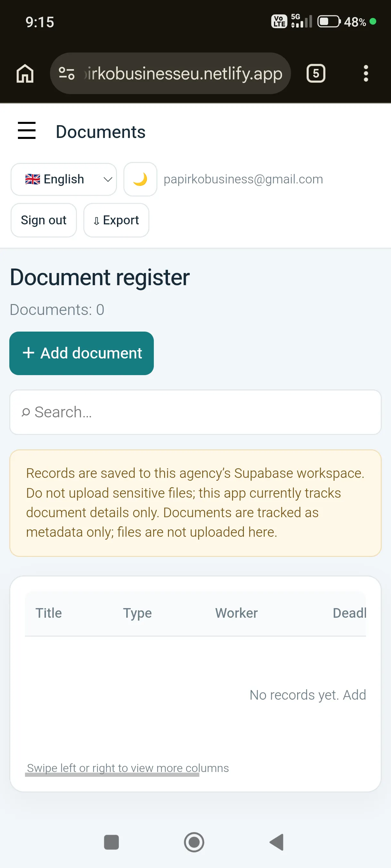Sort by the Title column header
This screenshot has width=391, height=868.
coord(49,613)
